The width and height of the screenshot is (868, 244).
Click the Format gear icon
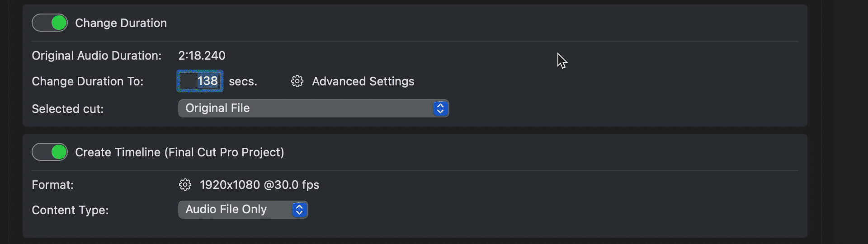coord(185,185)
